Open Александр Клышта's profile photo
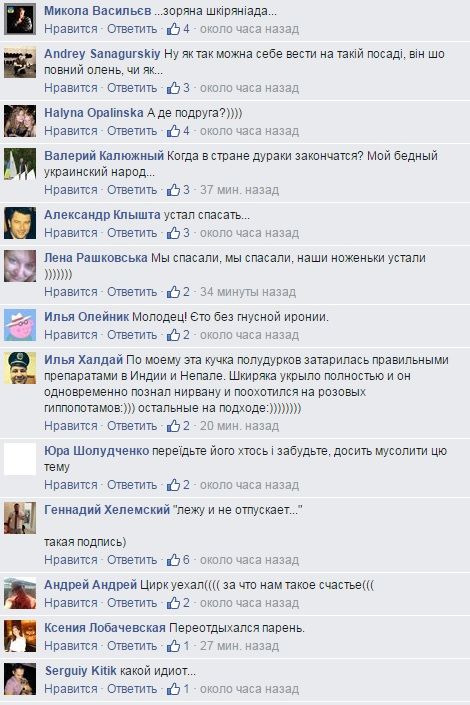The width and height of the screenshot is (470, 705). [20, 223]
